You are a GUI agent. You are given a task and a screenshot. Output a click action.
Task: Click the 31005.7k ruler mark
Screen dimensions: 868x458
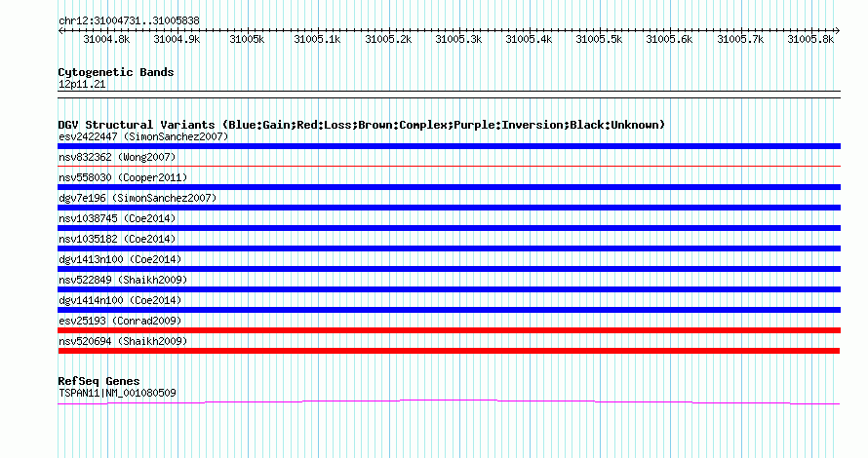point(740,39)
